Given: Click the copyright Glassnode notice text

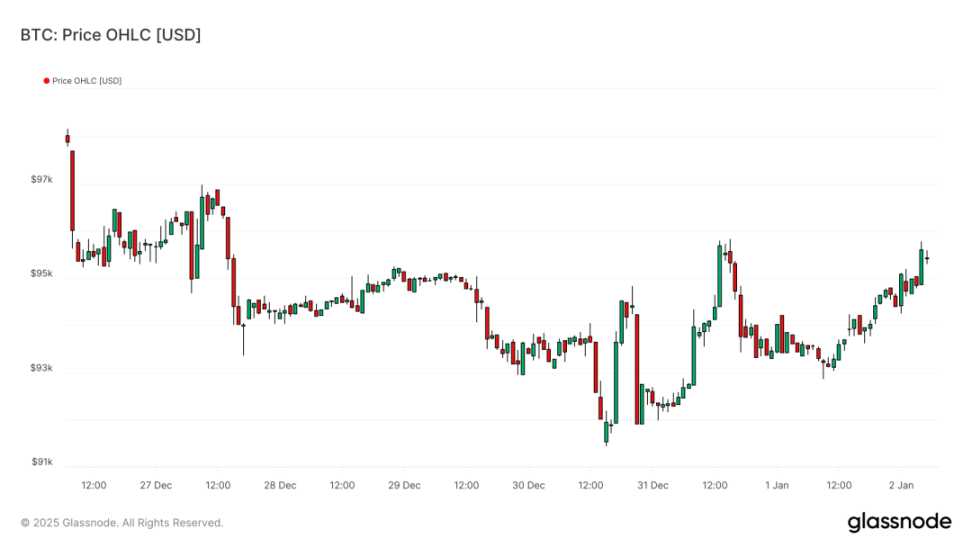Looking at the screenshot, I should click(122, 523).
